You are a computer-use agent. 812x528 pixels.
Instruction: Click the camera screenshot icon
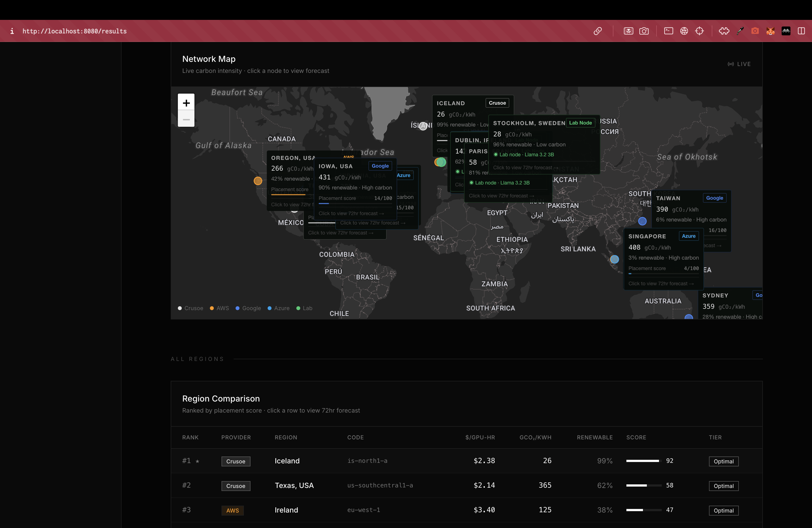tap(644, 31)
